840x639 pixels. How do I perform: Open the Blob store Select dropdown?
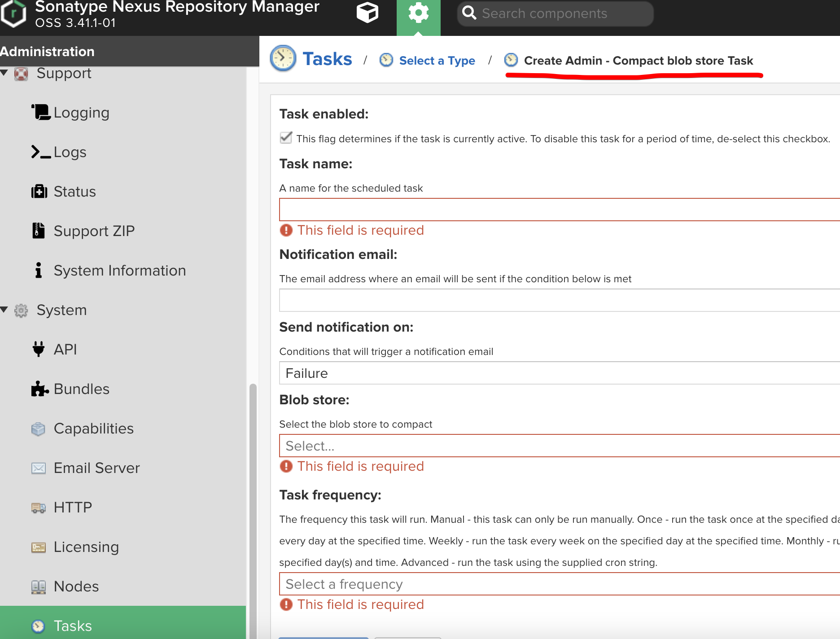560,446
